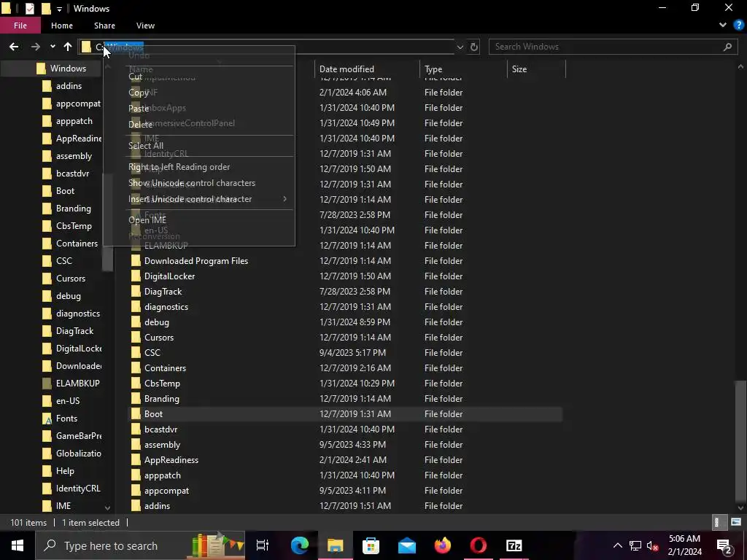This screenshot has width=747, height=560.
Task: Select the AppReadiness folder icon in list
Action: pyautogui.click(x=136, y=460)
